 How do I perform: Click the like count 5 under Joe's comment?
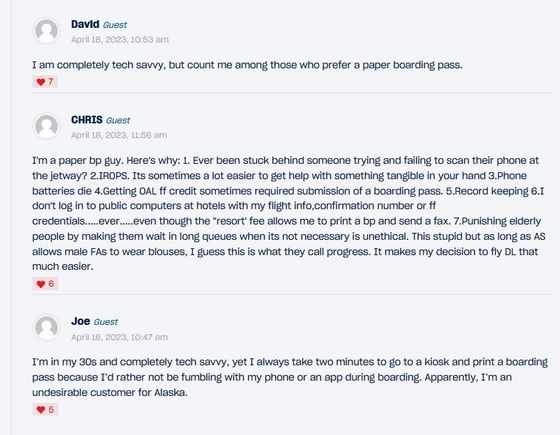point(51,409)
